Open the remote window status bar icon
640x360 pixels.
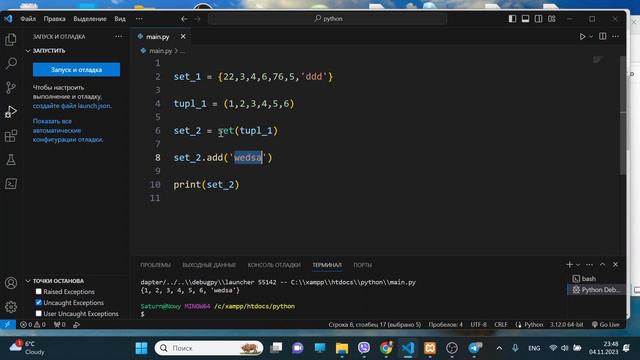tap(8, 324)
